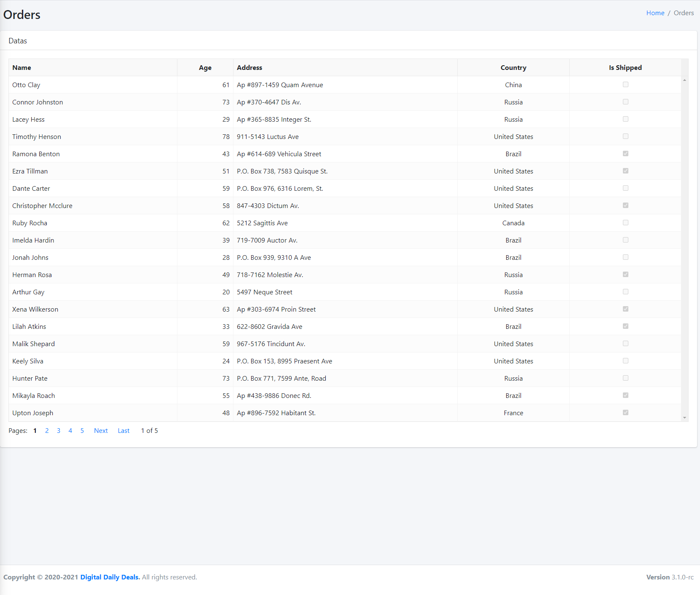Toggle Is Shipped checkbox for Ramona Benton
This screenshot has height=595, width=700.
625,154
